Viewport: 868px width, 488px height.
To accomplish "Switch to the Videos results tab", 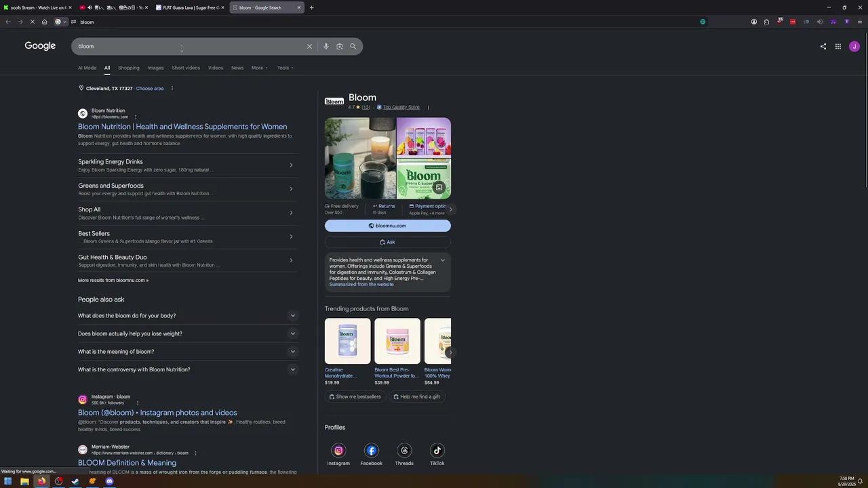I will [216, 68].
